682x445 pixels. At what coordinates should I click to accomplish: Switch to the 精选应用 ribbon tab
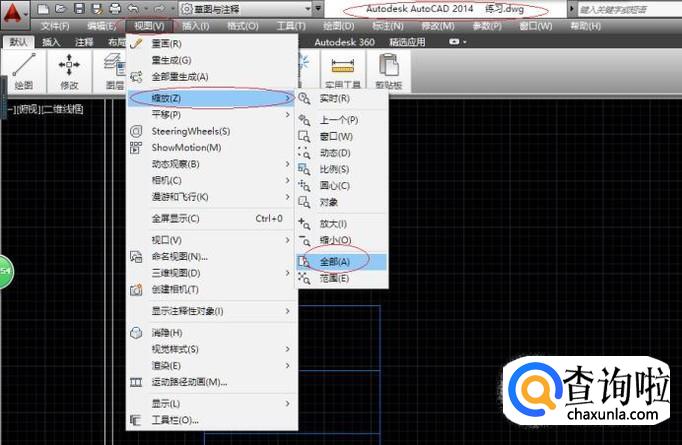tap(407, 42)
